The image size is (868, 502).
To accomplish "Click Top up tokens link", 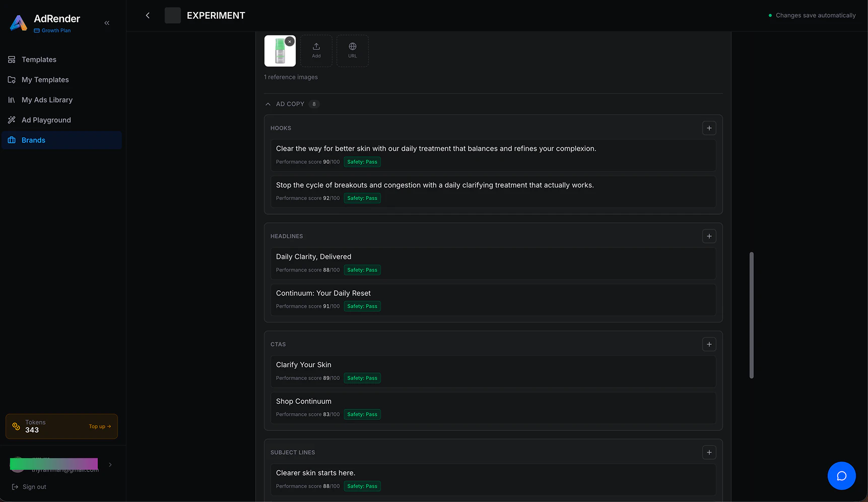I will click(x=100, y=426).
